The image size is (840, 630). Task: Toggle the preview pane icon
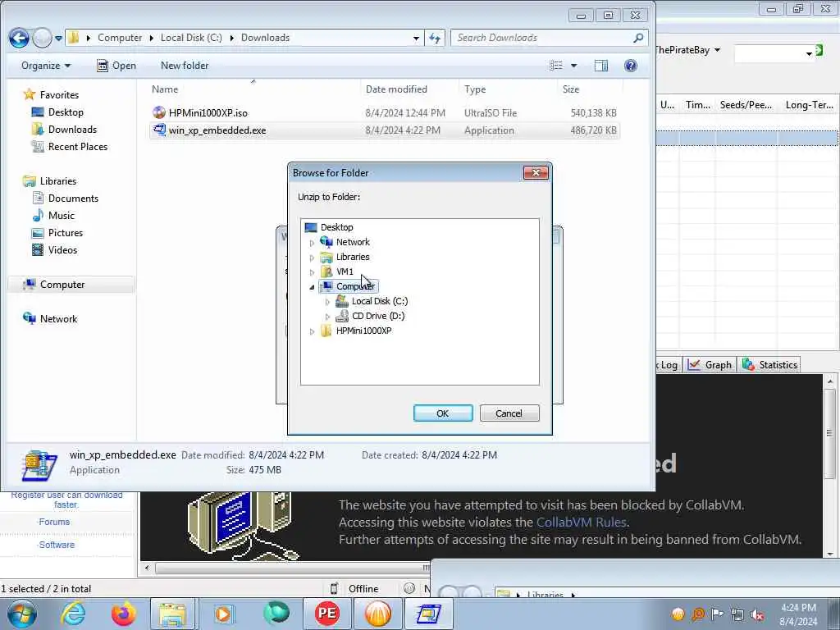click(x=601, y=66)
